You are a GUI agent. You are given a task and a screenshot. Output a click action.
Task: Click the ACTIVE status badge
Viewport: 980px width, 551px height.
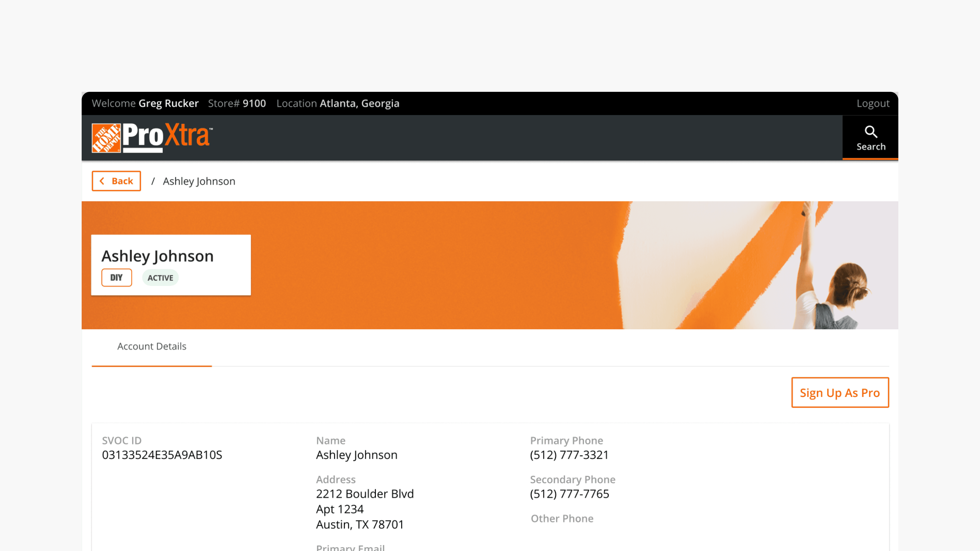click(160, 278)
